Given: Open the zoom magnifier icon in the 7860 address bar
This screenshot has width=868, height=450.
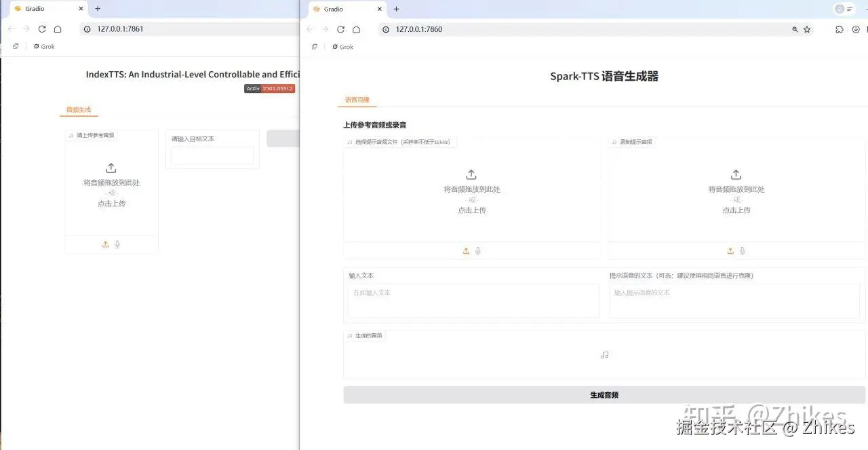Looking at the screenshot, I should click(x=795, y=29).
